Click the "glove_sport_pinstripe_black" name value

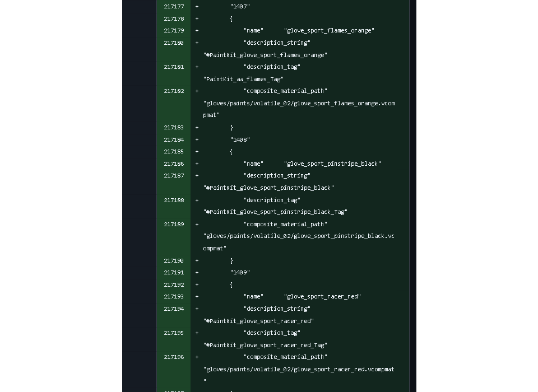[x=332, y=164]
